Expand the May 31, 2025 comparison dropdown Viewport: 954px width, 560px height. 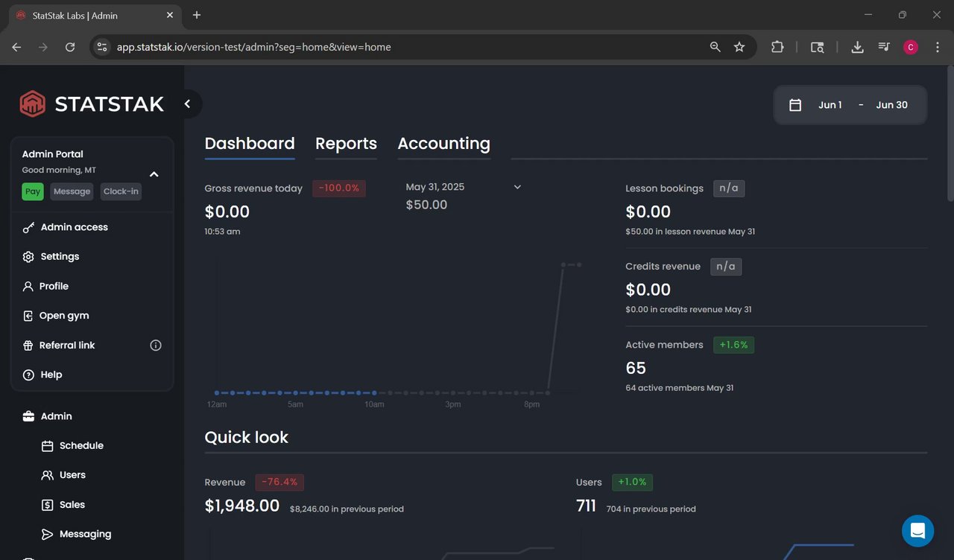pos(517,187)
